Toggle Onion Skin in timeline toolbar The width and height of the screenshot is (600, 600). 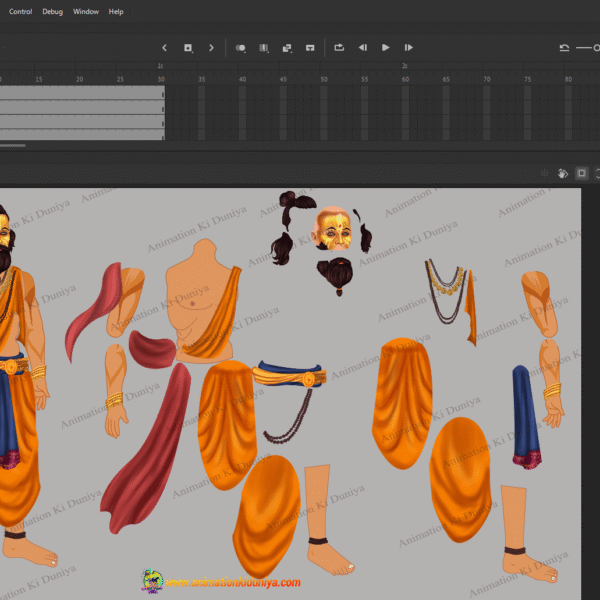[241, 48]
